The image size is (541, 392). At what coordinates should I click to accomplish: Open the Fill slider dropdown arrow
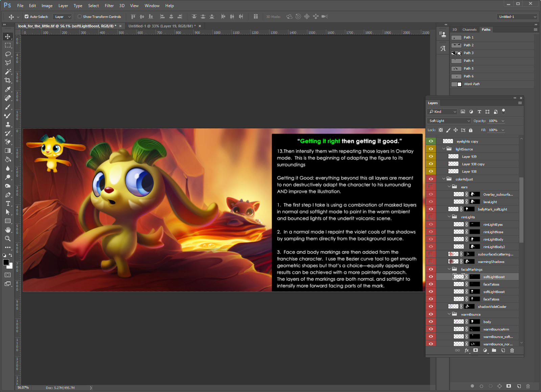tap(503, 130)
